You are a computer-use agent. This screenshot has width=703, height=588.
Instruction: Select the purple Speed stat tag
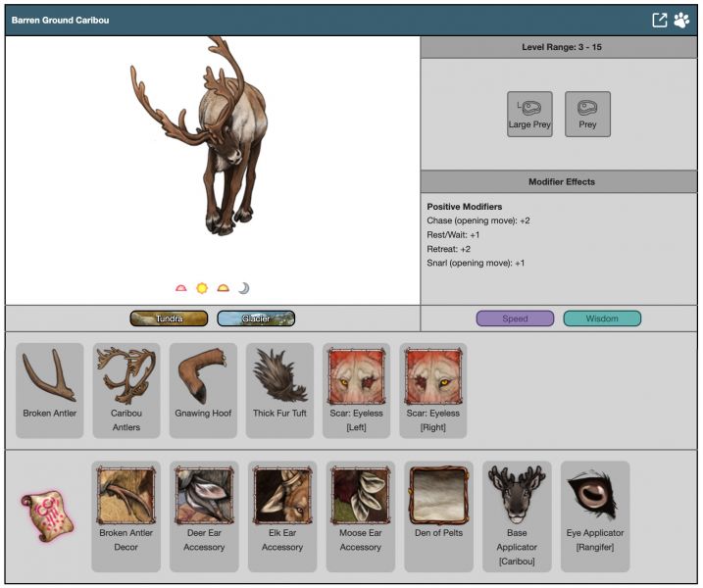point(515,318)
